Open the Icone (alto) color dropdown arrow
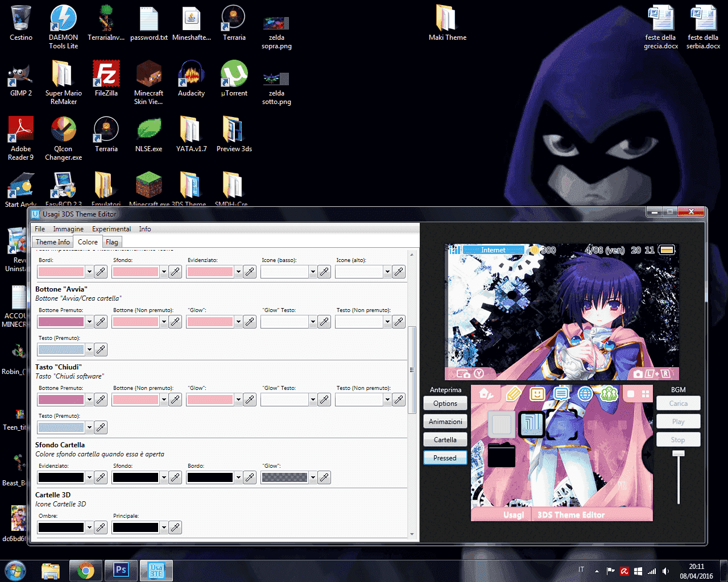The height and width of the screenshot is (582, 728). coord(387,272)
